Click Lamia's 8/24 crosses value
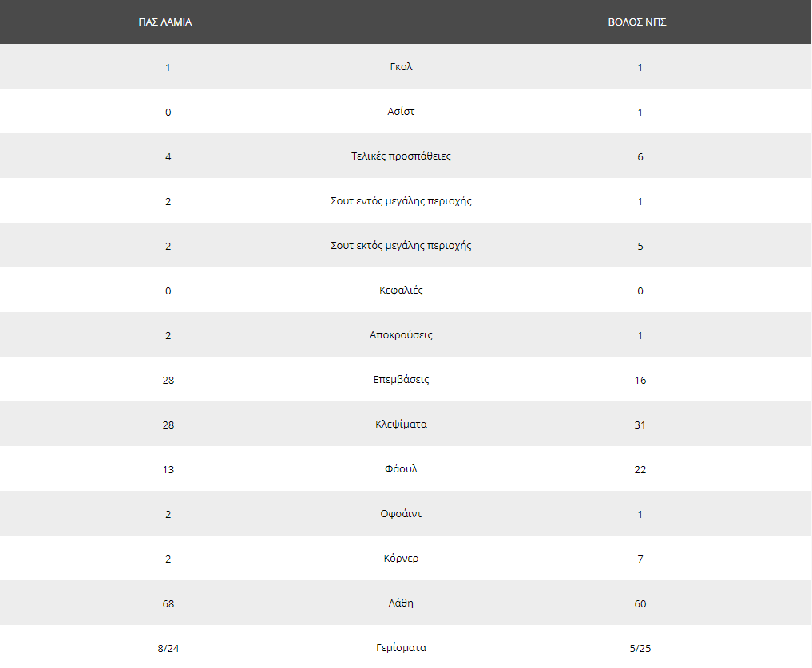Viewport: 812px width, 668px height. 168,648
